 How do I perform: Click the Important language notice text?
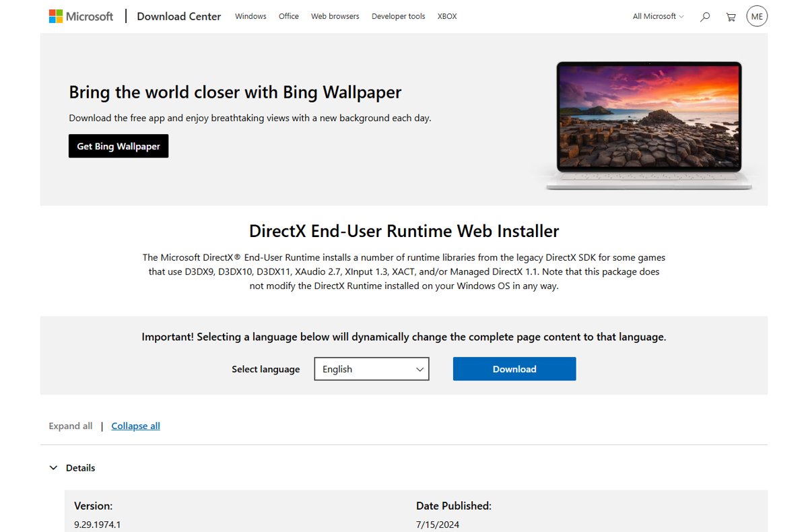[404, 337]
